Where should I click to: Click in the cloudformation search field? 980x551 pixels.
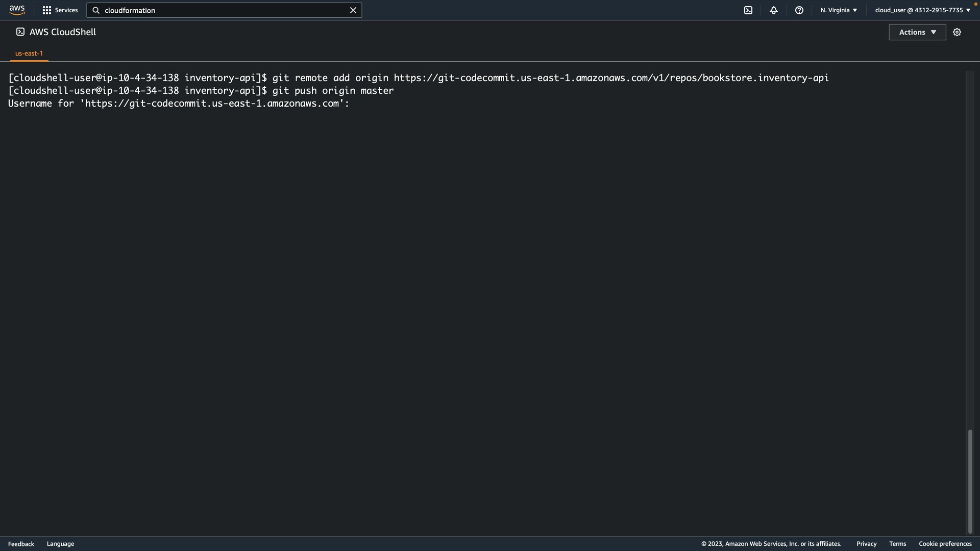tap(225, 10)
